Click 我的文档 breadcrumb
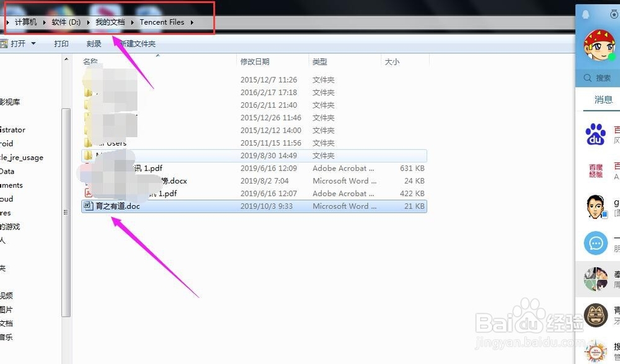 pos(110,22)
